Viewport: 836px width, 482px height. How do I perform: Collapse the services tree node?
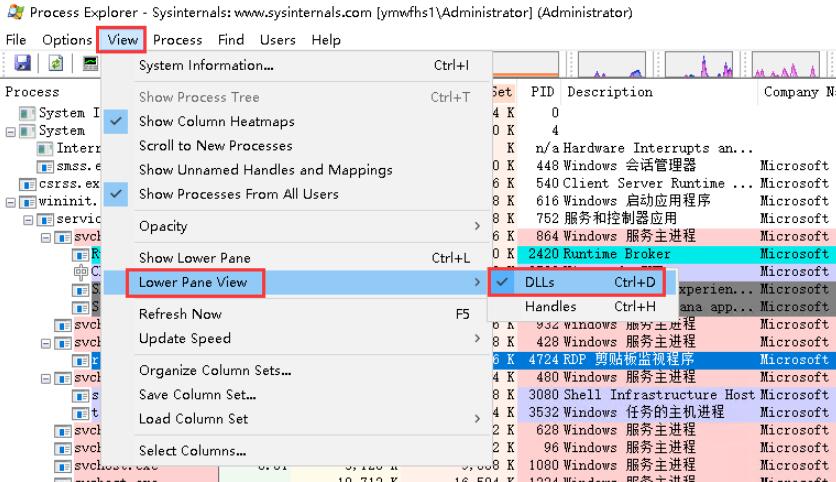[28, 220]
